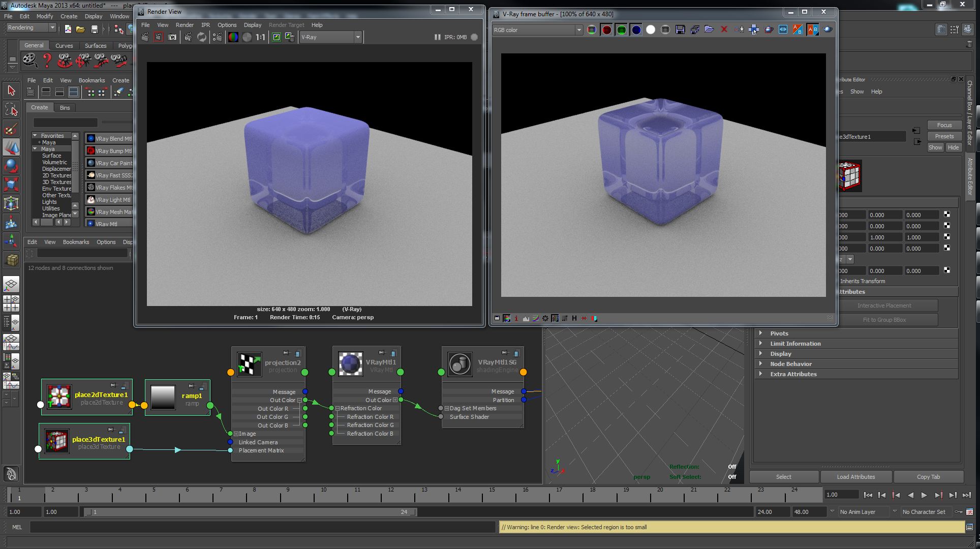Image resolution: width=980 pixels, height=549 pixels.
Task: Open render settings icon in Render View
Action: [218, 37]
